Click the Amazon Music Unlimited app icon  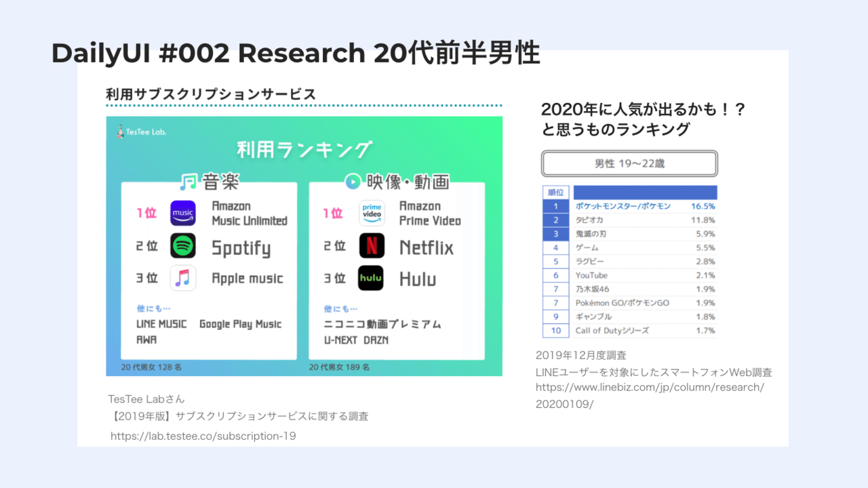183,213
